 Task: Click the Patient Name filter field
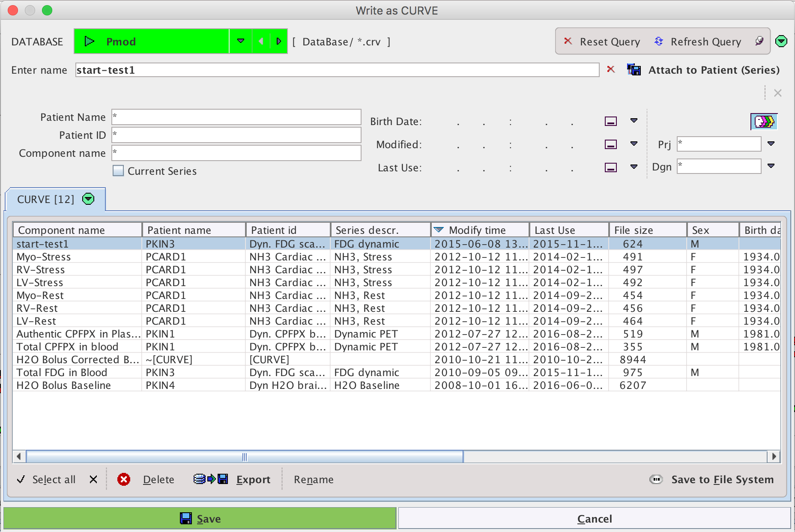click(x=236, y=117)
